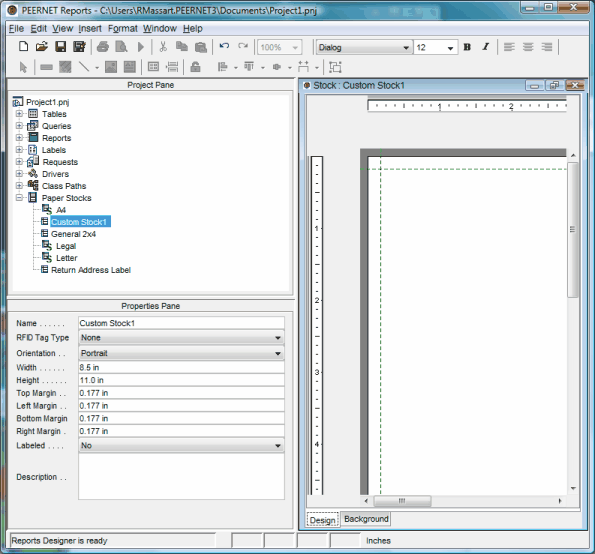Align text left
The width and height of the screenshot is (595, 554).
click(509, 47)
